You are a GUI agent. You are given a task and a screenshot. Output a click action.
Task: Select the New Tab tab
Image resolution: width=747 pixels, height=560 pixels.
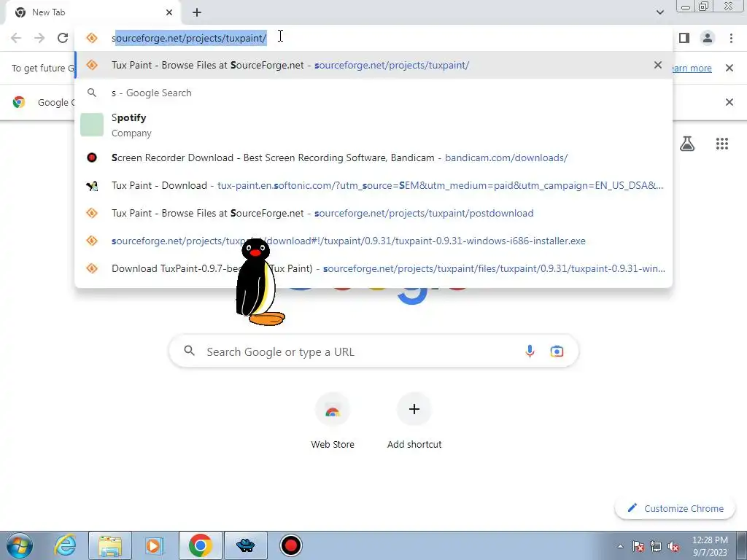click(93, 12)
